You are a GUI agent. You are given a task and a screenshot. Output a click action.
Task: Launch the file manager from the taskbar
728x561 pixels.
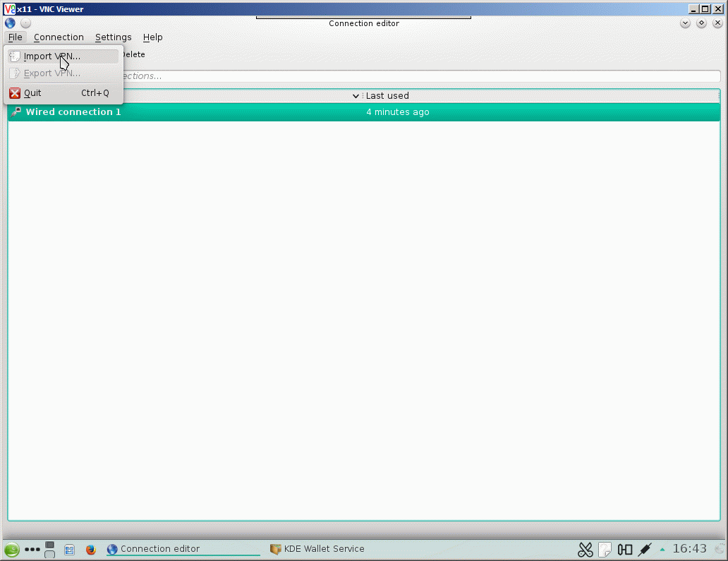click(x=70, y=550)
